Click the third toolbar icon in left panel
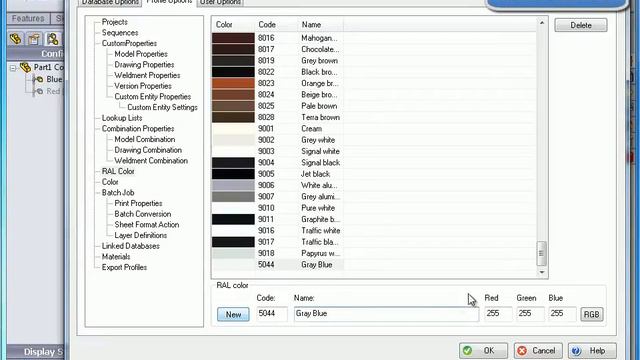The image size is (640, 360). [52, 39]
